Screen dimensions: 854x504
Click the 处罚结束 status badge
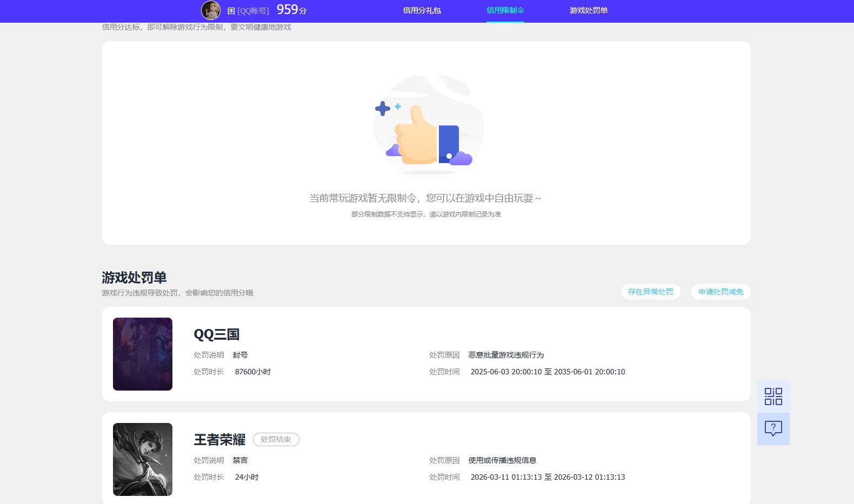click(276, 440)
